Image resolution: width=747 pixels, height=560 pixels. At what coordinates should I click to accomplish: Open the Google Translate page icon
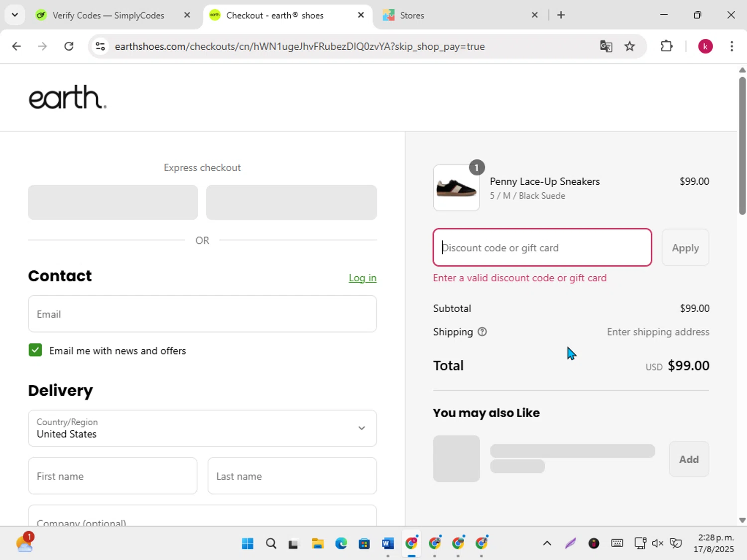[x=606, y=46]
